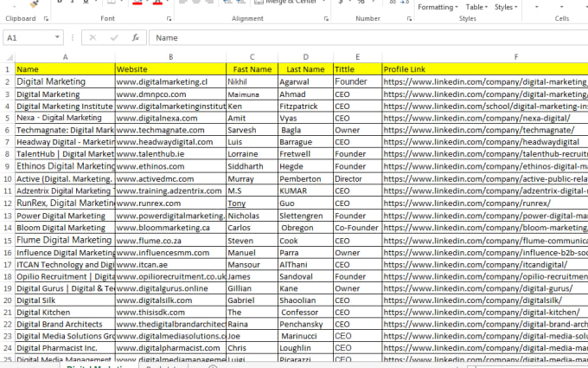Select cell 'Digital Silk'
The height and width of the screenshot is (368, 588).
coord(65,300)
